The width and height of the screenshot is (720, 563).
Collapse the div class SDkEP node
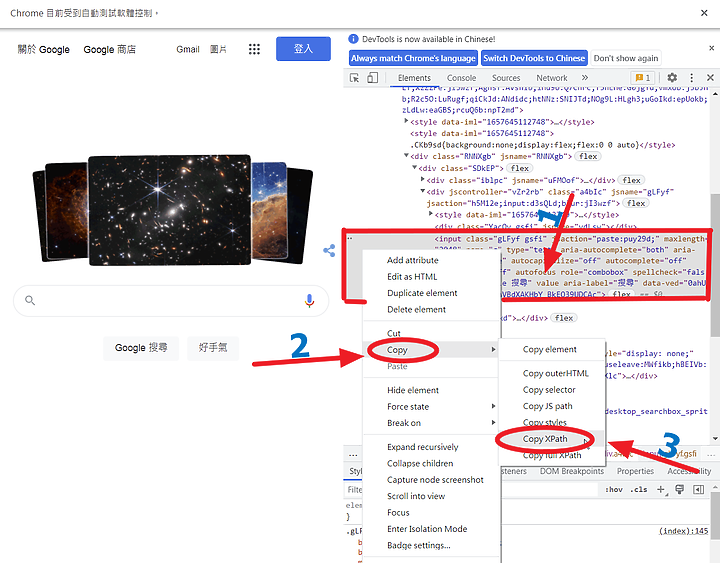click(414, 168)
